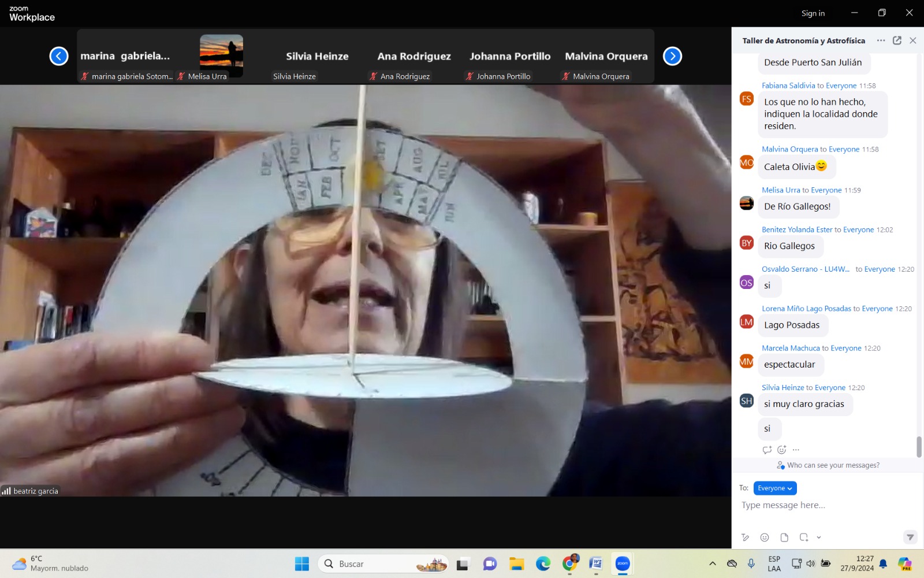Close the Taller de Astronomía chat panel
Image resolution: width=924 pixels, height=578 pixels.
click(913, 40)
